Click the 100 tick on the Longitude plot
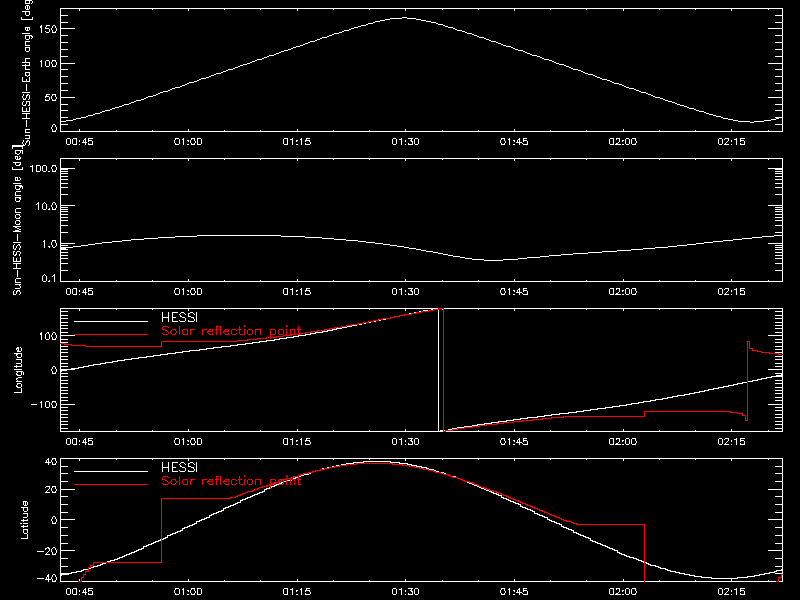The height and width of the screenshot is (600, 800). 47,336
